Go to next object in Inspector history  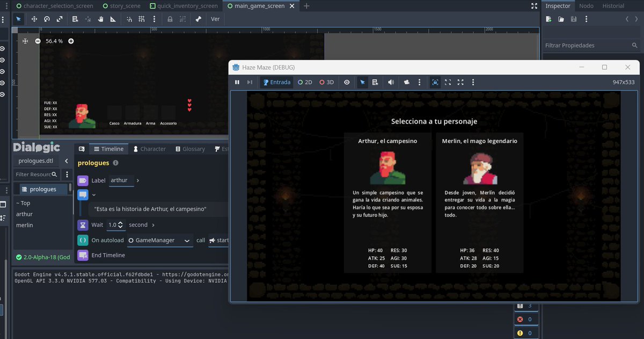click(x=638, y=19)
